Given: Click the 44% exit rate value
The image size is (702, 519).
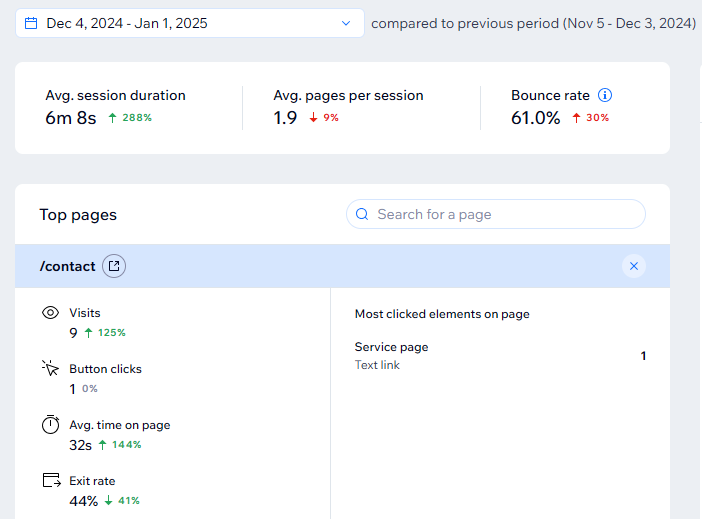Looking at the screenshot, I should (x=84, y=501).
